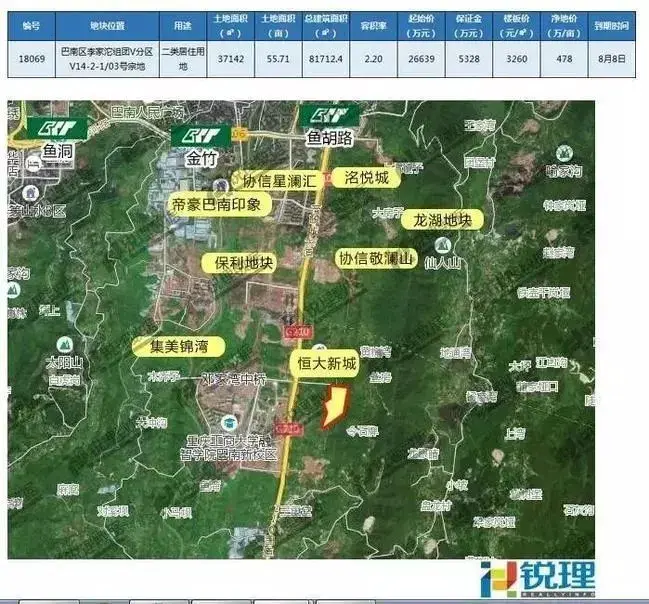This screenshot has height=604, width=649.
Task: Click the G210 road shield beside the university
Action: click(x=288, y=429)
